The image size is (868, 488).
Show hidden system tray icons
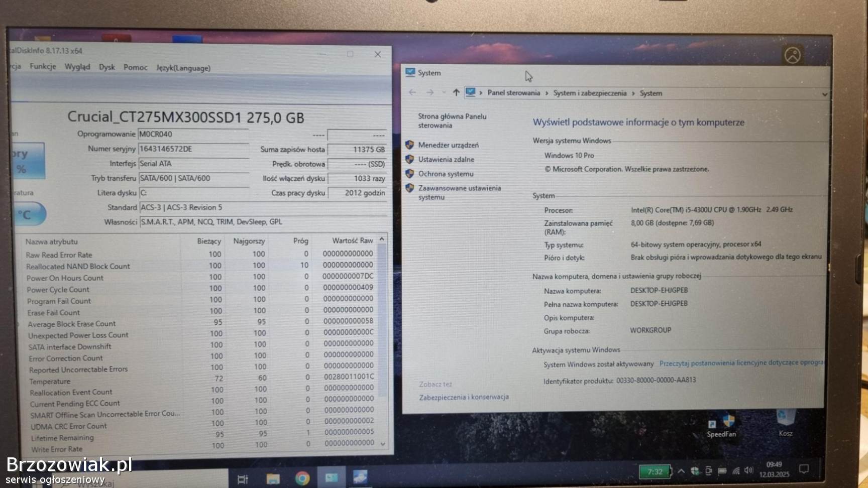click(x=681, y=471)
